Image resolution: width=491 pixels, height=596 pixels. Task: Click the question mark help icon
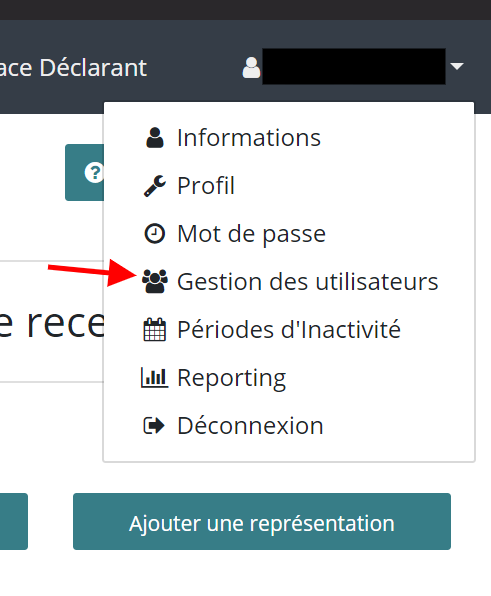[93, 173]
